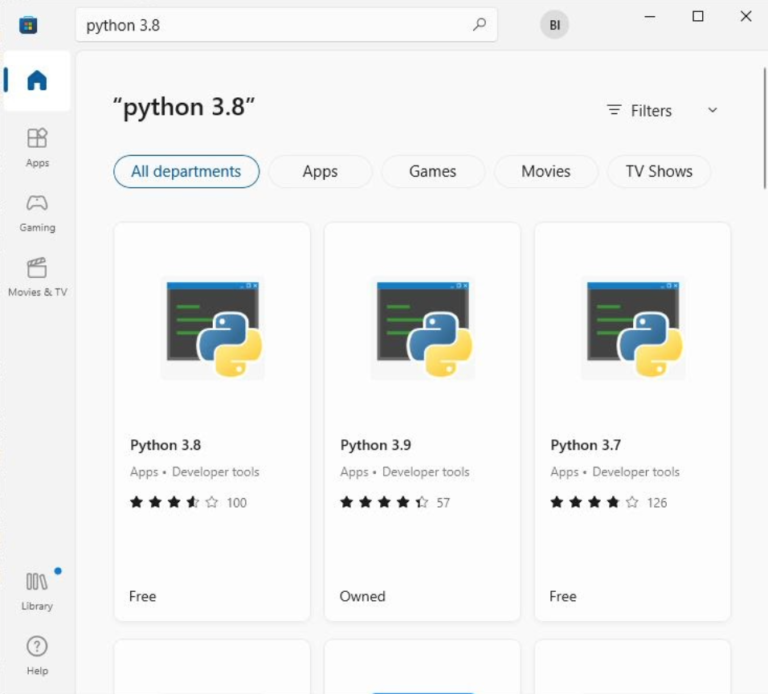This screenshot has height=694, width=768.
Task: Expand the Filters dropdown chevron
Action: pos(712,110)
